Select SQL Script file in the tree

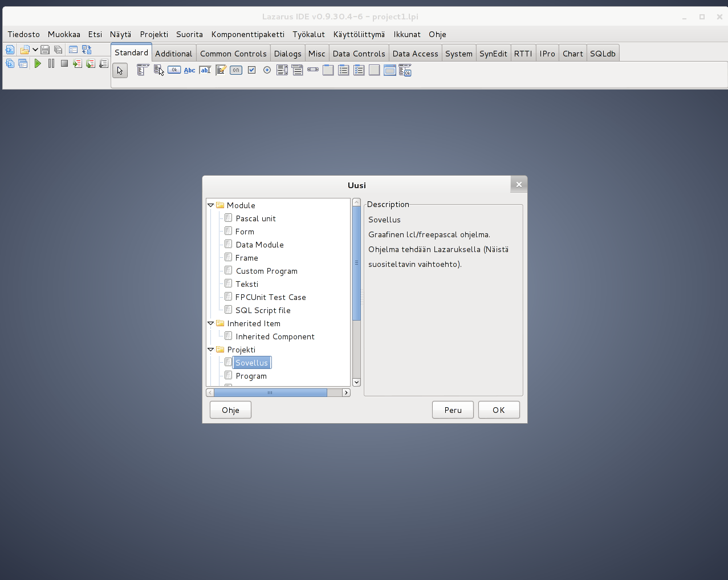[x=263, y=310]
